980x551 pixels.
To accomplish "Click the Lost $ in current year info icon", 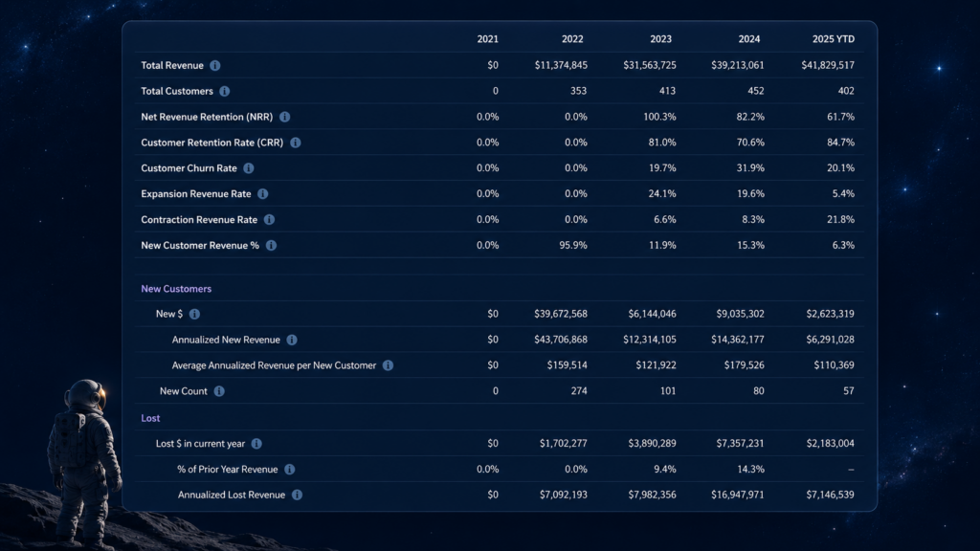I will tap(256, 444).
